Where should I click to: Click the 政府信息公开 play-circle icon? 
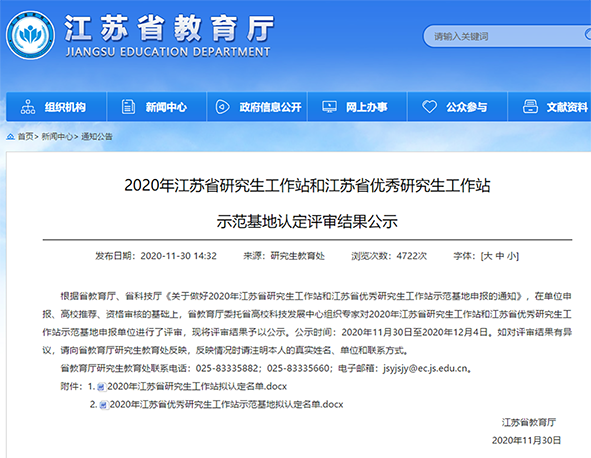pyautogui.click(x=222, y=107)
